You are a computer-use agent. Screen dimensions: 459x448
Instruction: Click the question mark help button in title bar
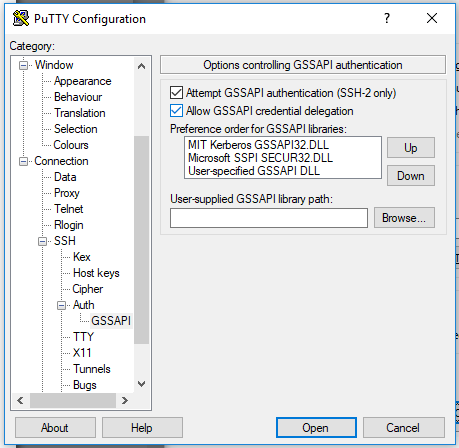(387, 18)
